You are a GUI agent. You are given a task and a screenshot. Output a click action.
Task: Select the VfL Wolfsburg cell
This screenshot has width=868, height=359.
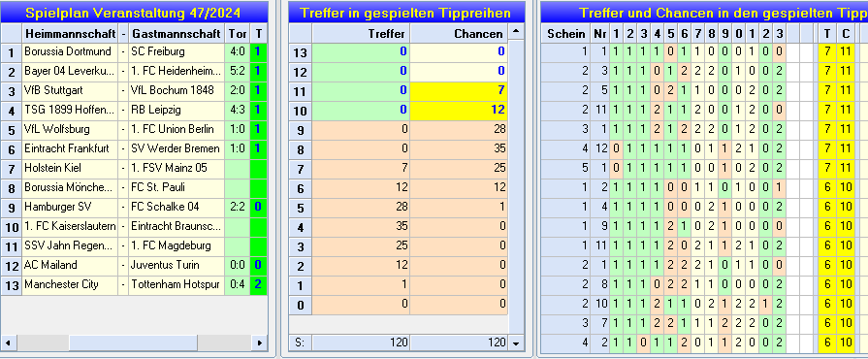click(70, 130)
